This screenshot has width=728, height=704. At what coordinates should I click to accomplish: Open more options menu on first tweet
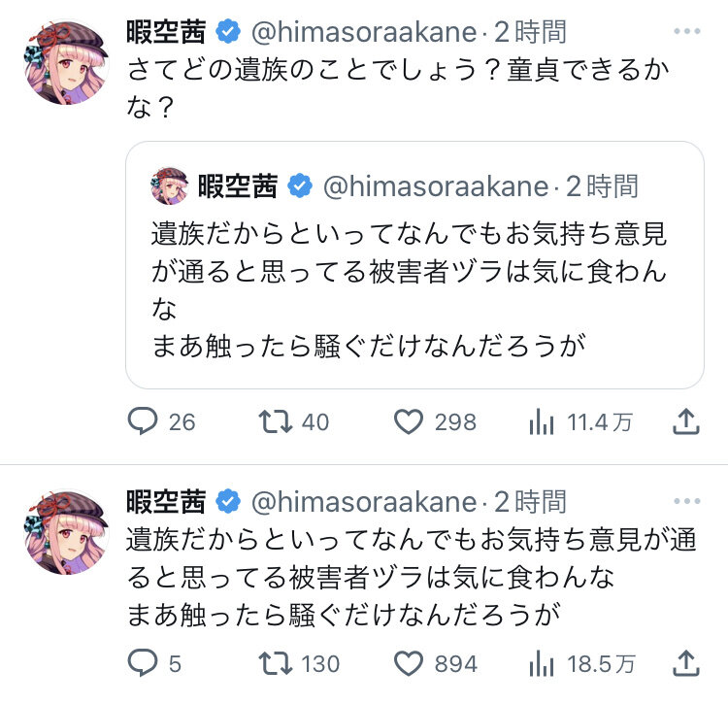686,32
